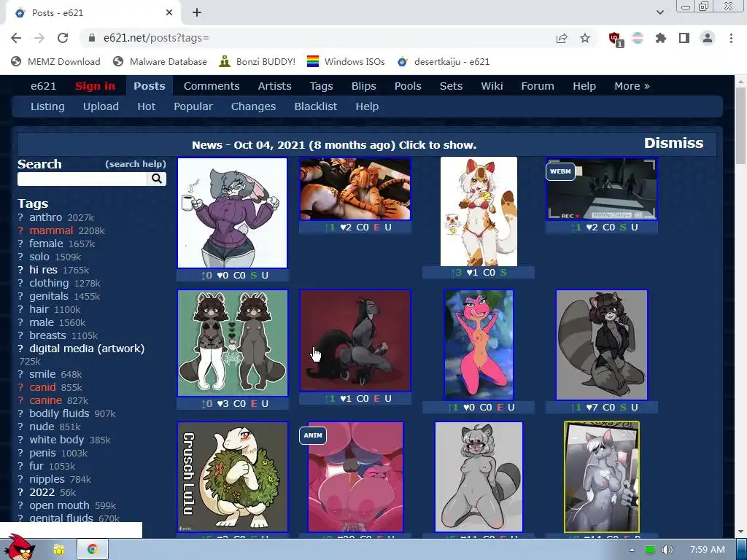Share this page using the share icon
The image size is (747, 560).
562,38
